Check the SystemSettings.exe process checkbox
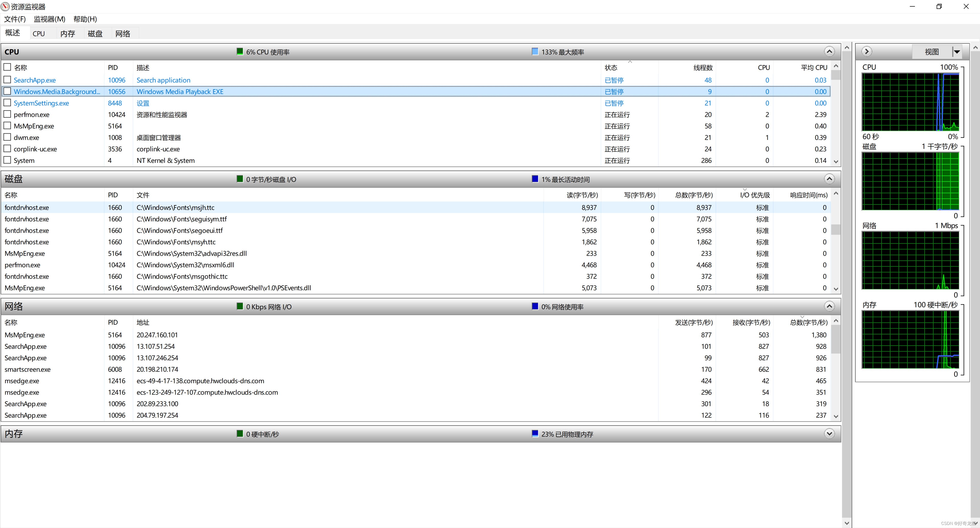The image size is (980, 528). (7, 103)
